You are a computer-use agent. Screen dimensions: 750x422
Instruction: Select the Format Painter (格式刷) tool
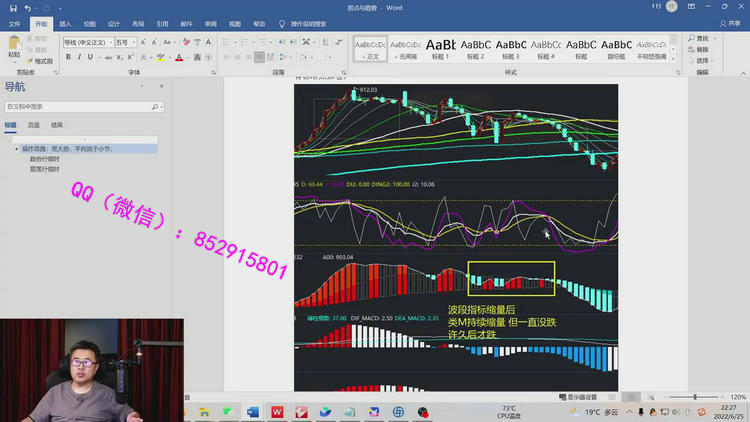pyautogui.click(x=41, y=61)
